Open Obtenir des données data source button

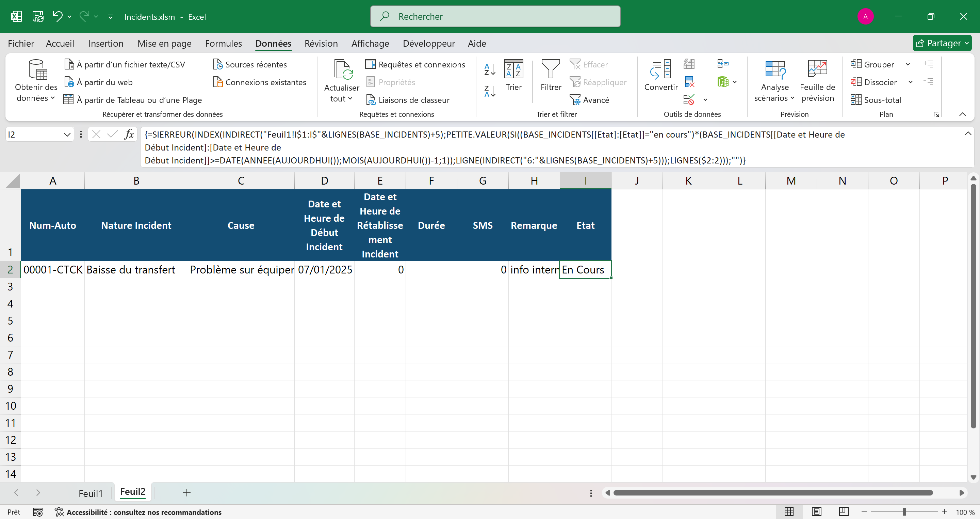[x=36, y=81]
